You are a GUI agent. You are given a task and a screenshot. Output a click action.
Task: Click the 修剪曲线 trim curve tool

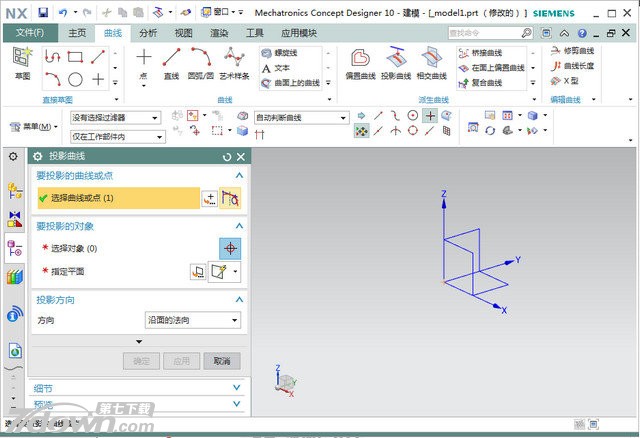572,51
